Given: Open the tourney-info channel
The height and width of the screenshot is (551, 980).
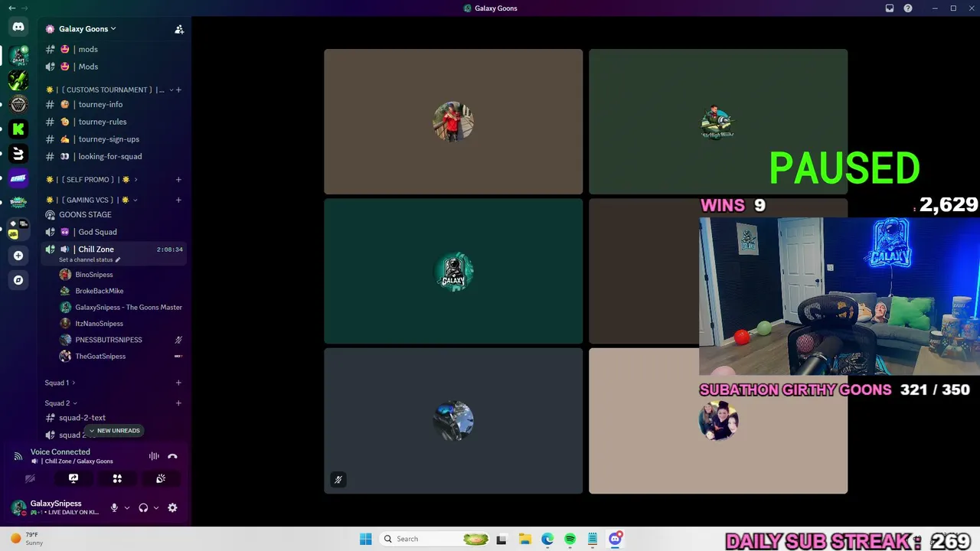Looking at the screenshot, I should tap(115, 104).
